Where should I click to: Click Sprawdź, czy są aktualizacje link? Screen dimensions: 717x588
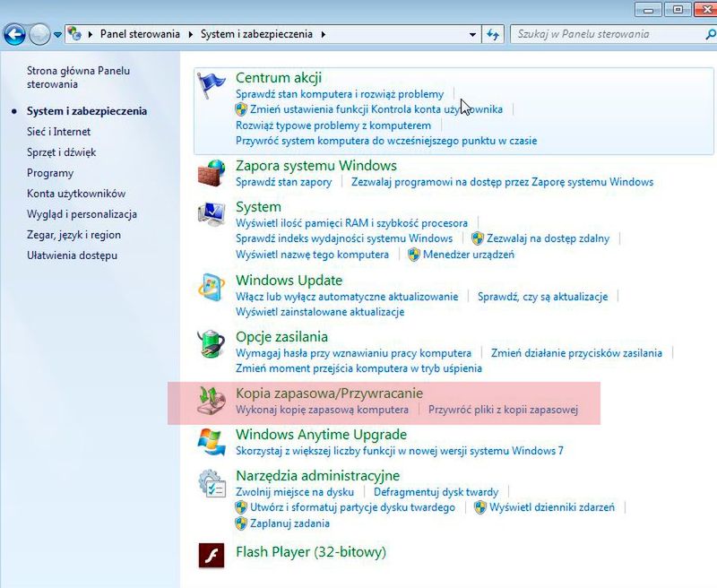(543, 297)
